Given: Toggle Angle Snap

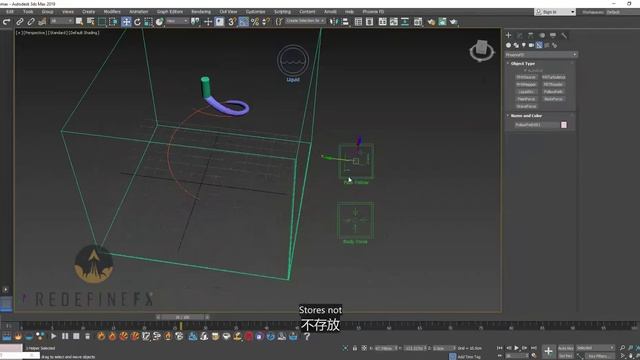Looking at the screenshot, I should click(x=243, y=22).
